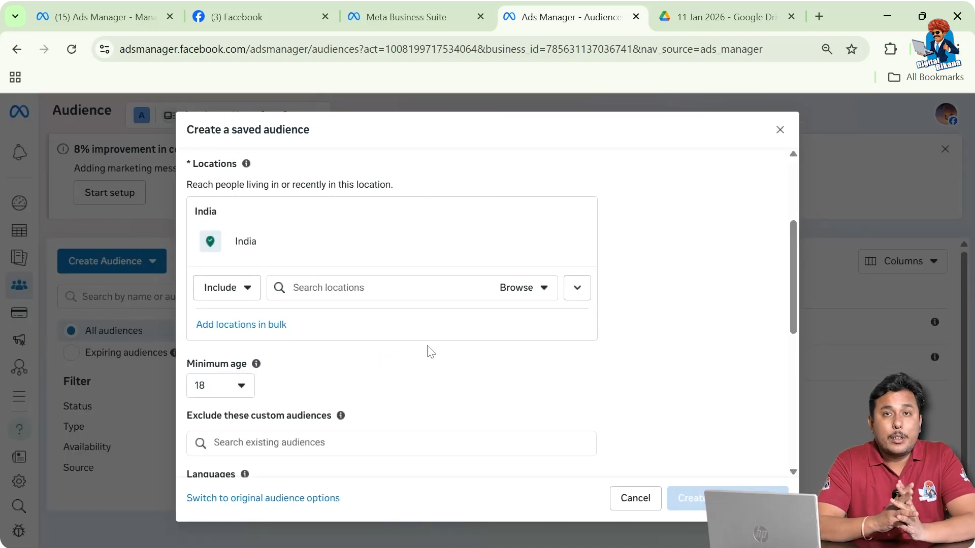Screen dimensions: 975x548
Task: Click the Status filter item
Action: 77,406
